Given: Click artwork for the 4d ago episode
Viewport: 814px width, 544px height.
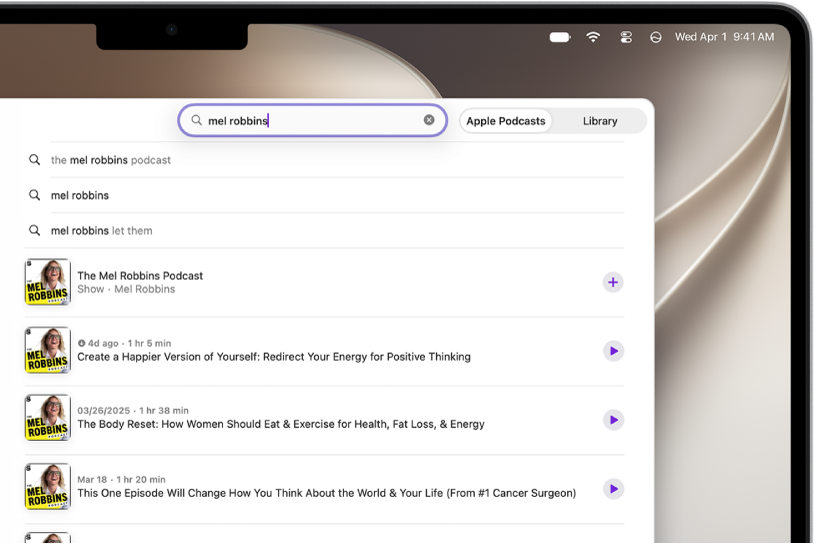Looking at the screenshot, I should [48, 350].
